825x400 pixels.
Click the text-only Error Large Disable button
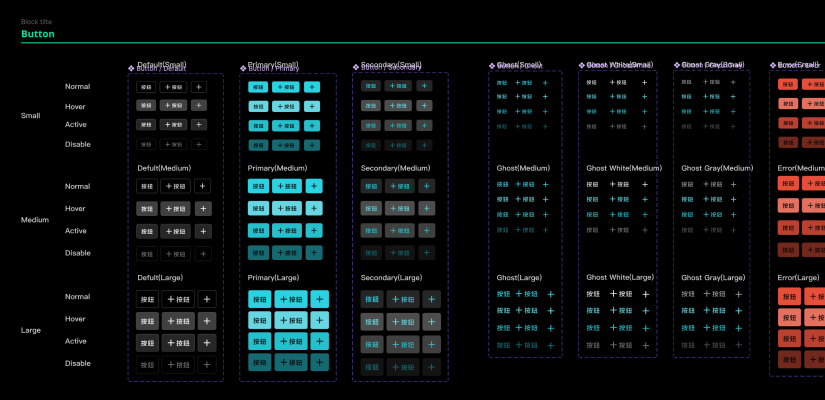(789, 359)
